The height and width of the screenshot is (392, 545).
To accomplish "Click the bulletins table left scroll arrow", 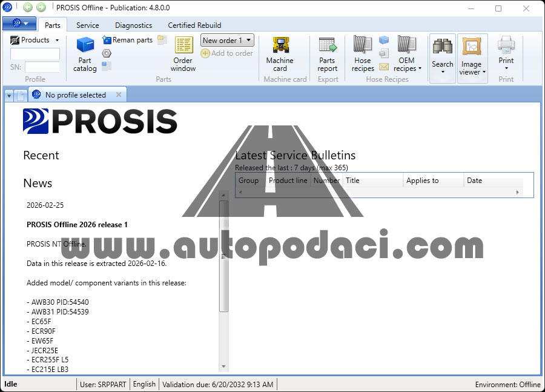I will click(x=240, y=192).
